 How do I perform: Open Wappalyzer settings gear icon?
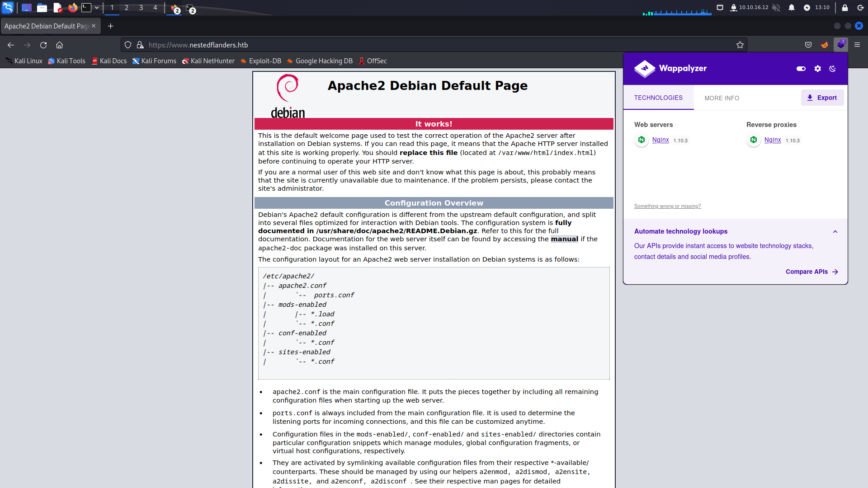(x=817, y=69)
